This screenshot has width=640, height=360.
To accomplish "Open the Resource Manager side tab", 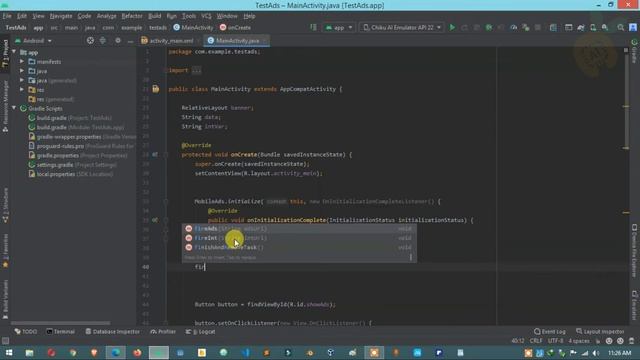I will point(5,106).
